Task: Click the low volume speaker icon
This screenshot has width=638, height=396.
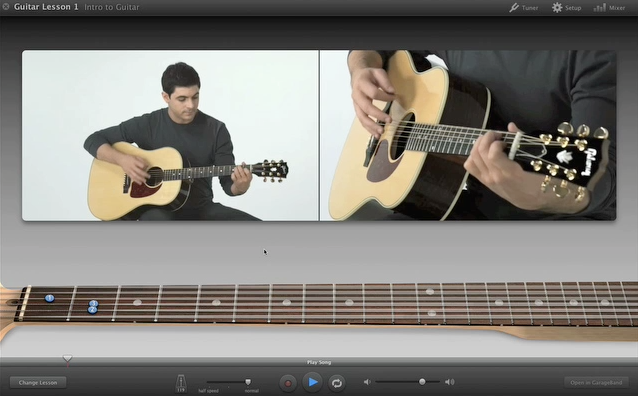Action: (x=367, y=382)
